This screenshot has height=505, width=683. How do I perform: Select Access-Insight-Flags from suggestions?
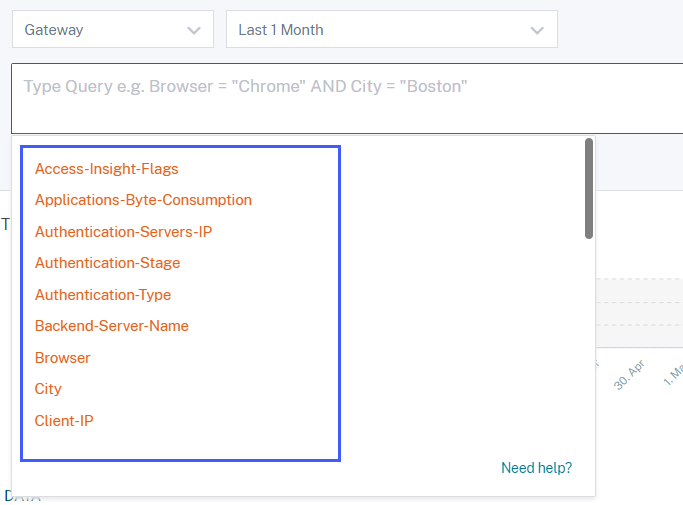107,169
